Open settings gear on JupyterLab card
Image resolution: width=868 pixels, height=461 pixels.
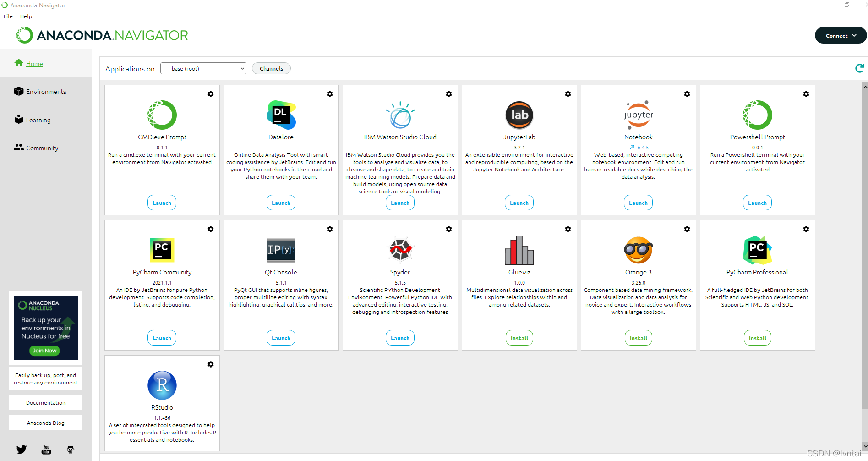(x=568, y=94)
